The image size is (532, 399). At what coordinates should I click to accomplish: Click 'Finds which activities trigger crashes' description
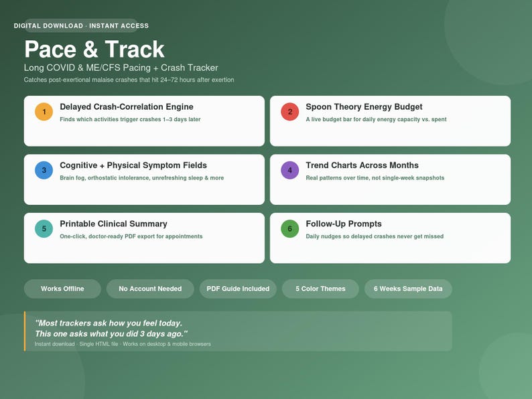pos(130,119)
